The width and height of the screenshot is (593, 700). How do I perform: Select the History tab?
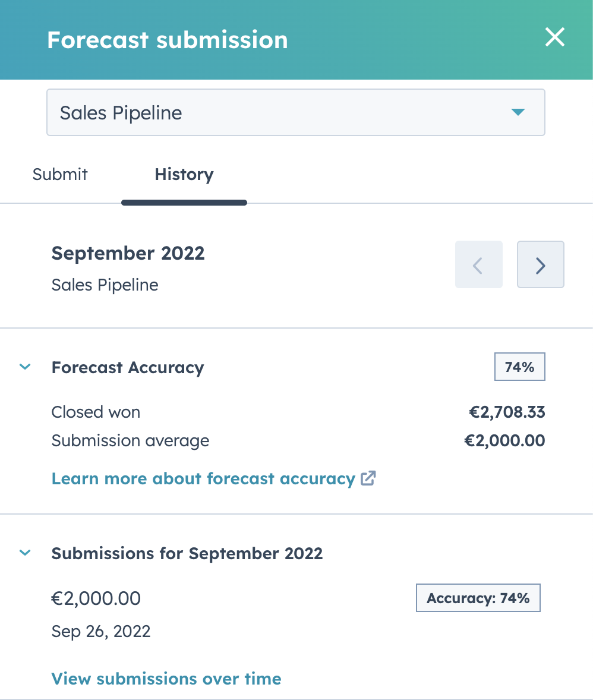click(x=184, y=175)
